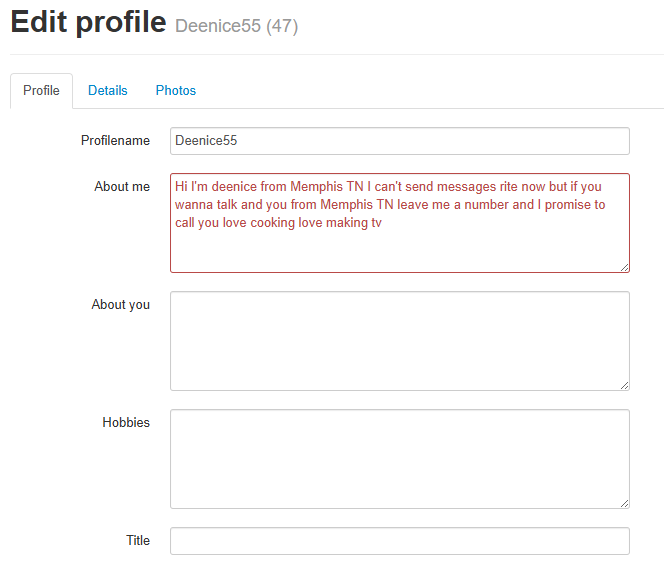The height and width of the screenshot is (572, 664).
Task: Click the Profilename field label
Action: pos(115,141)
